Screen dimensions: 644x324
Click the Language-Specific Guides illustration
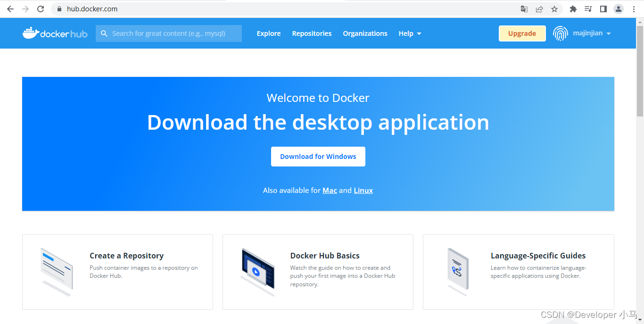click(x=457, y=271)
